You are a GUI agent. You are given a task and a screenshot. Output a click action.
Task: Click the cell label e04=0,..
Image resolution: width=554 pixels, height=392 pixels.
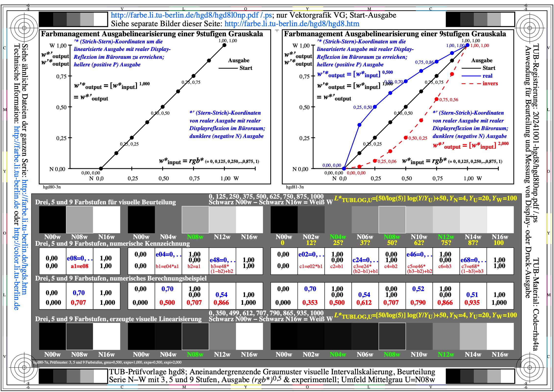click(x=168, y=255)
